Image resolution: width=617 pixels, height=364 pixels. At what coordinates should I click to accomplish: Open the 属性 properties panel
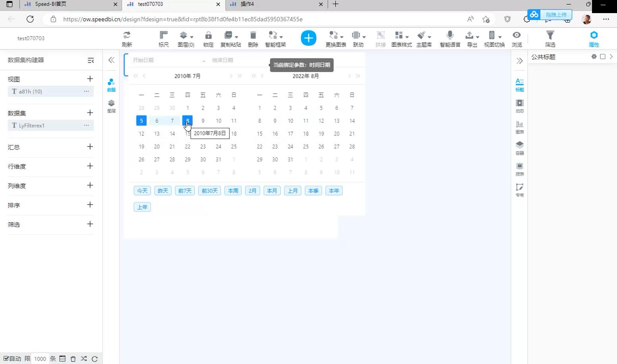[594, 39]
